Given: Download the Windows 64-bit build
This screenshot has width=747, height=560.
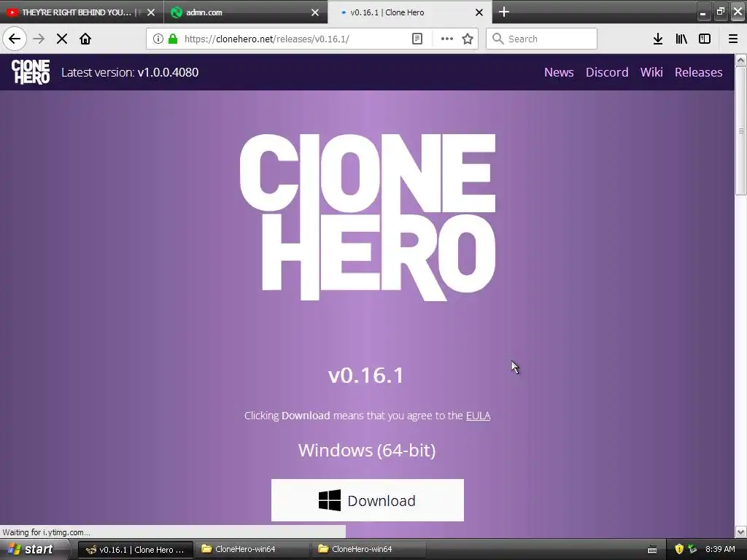Looking at the screenshot, I should 368,500.
